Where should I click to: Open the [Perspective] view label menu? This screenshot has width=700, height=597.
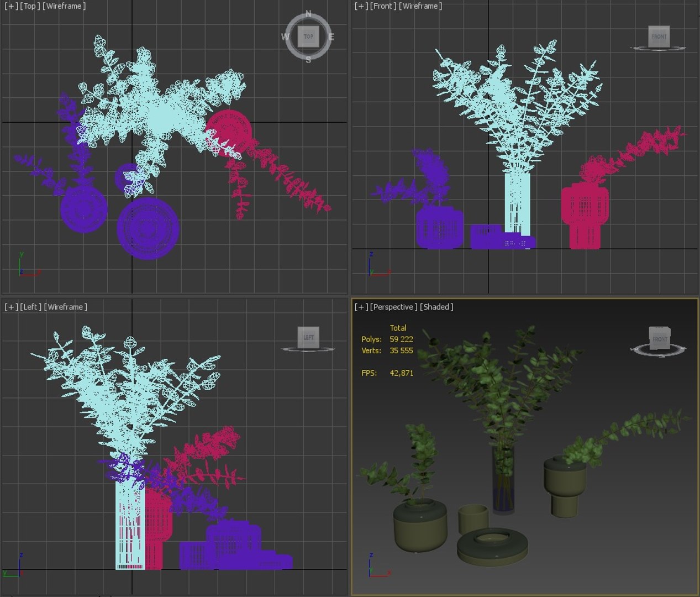(x=393, y=307)
